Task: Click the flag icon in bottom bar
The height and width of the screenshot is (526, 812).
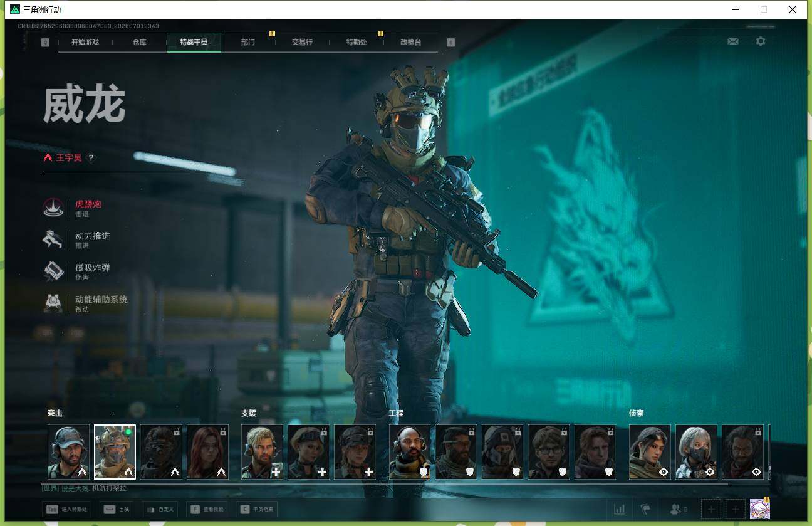Action: pyautogui.click(x=645, y=509)
